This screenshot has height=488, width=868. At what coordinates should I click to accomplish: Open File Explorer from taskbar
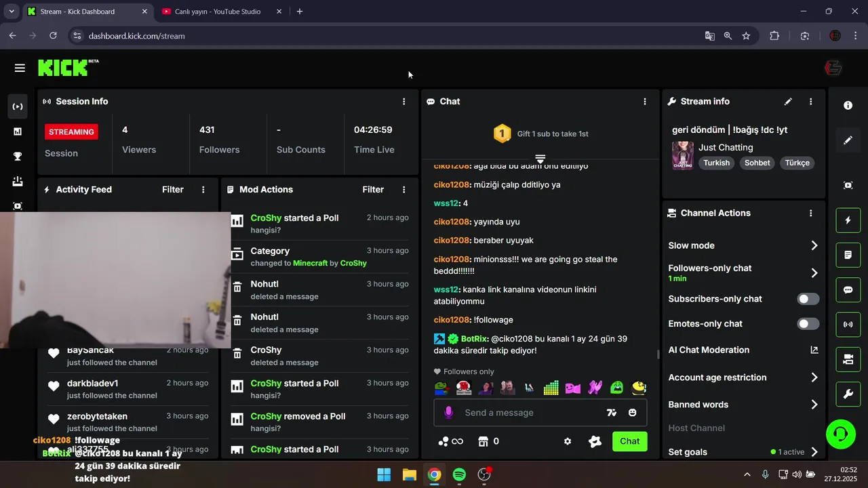(x=409, y=474)
